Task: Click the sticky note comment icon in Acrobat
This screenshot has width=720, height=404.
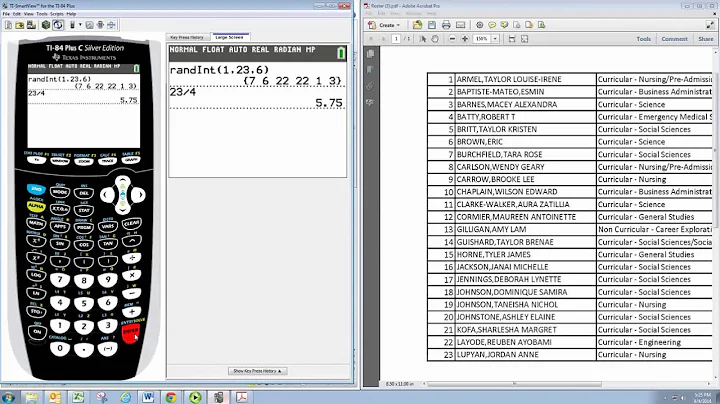Action: [492, 25]
